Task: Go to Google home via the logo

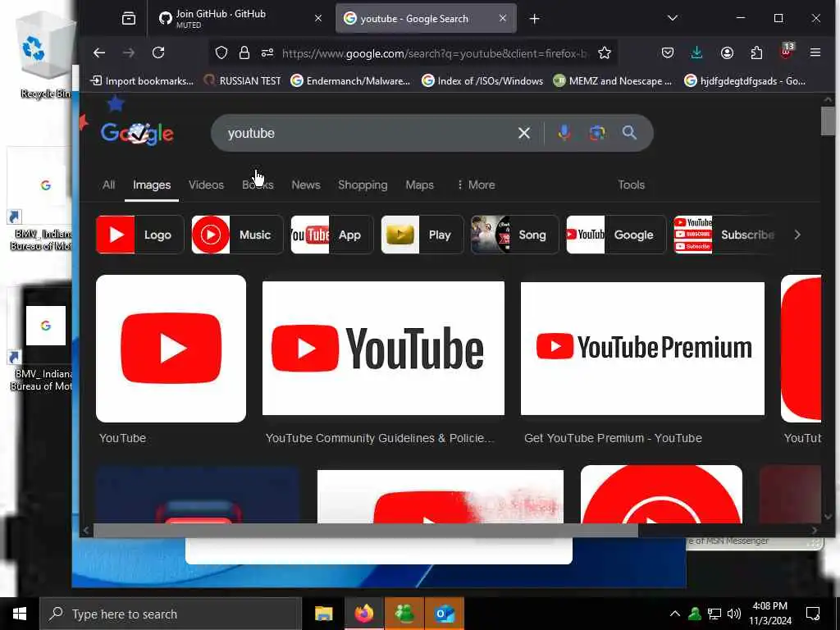Action: click(137, 134)
